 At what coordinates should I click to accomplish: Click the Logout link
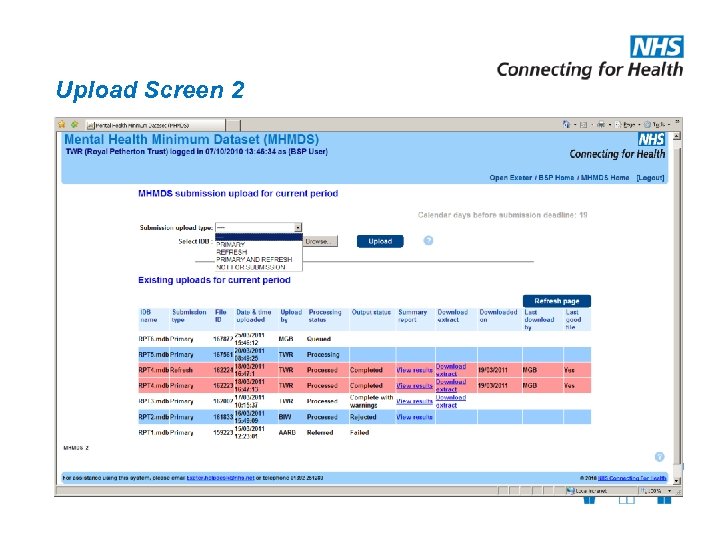(x=650, y=178)
